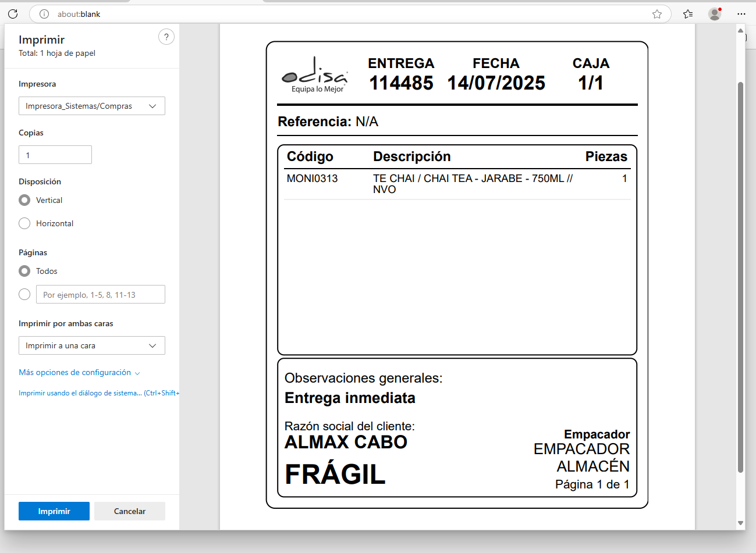Click the preview scrollbar down arrow
756x553 pixels.
pyautogui.click(x=740, y=523)
